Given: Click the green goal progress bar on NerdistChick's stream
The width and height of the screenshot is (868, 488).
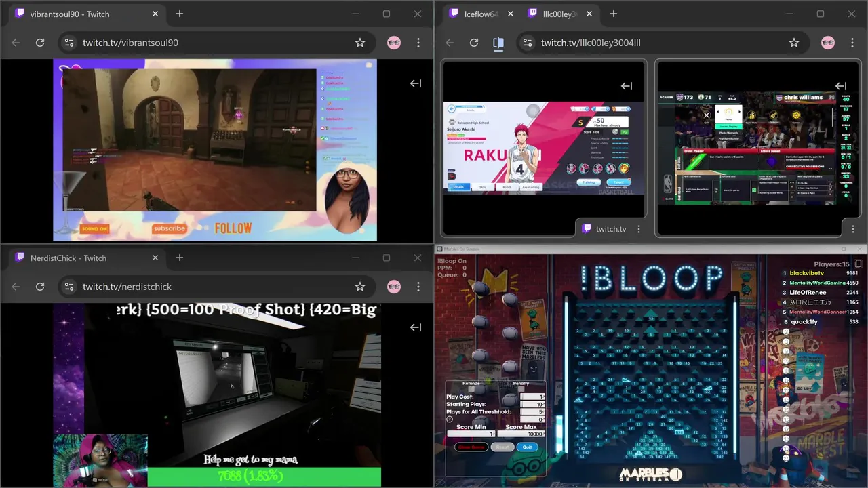Looking at the screenshot, I should [x=264, y=477].
